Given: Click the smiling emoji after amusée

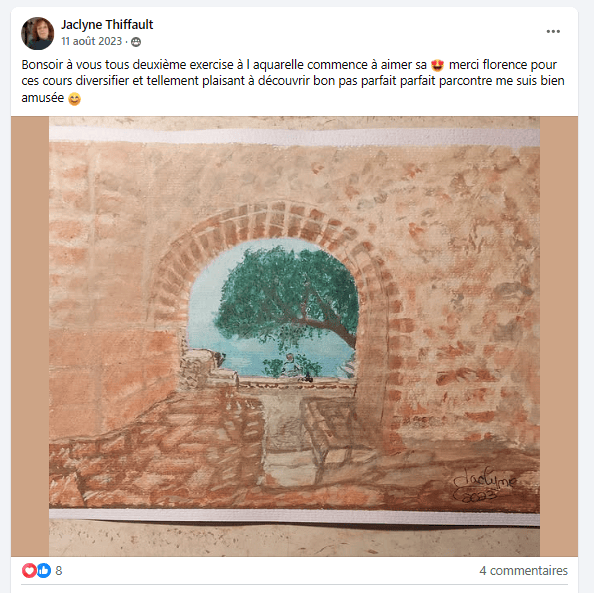Looking at the screenshot, I should coord(75,99).
